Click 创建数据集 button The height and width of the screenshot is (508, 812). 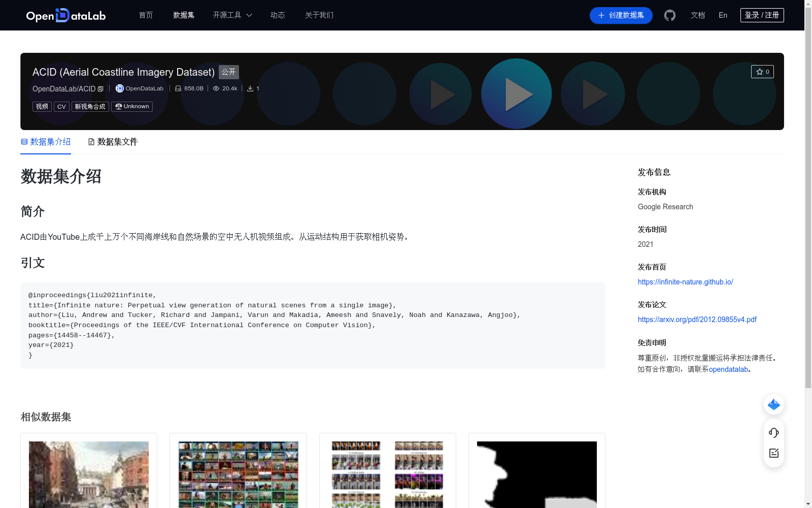pyautogui.click(x=621, y=15)
